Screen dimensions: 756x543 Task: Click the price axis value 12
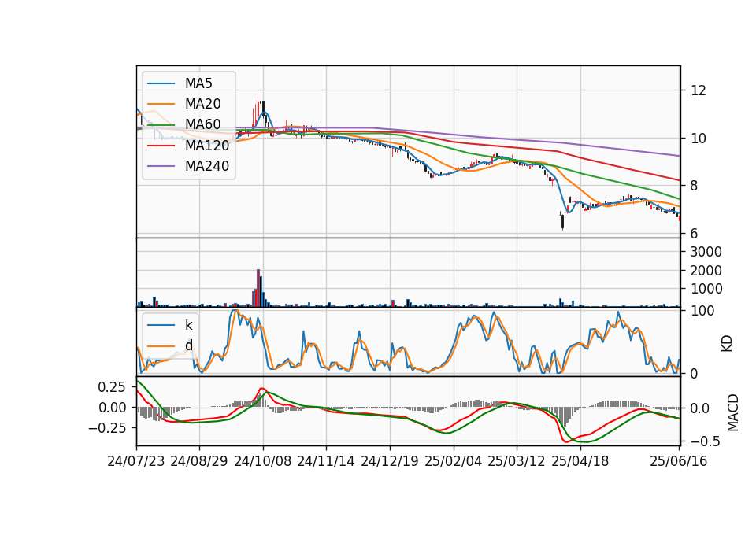pos(699,90)
